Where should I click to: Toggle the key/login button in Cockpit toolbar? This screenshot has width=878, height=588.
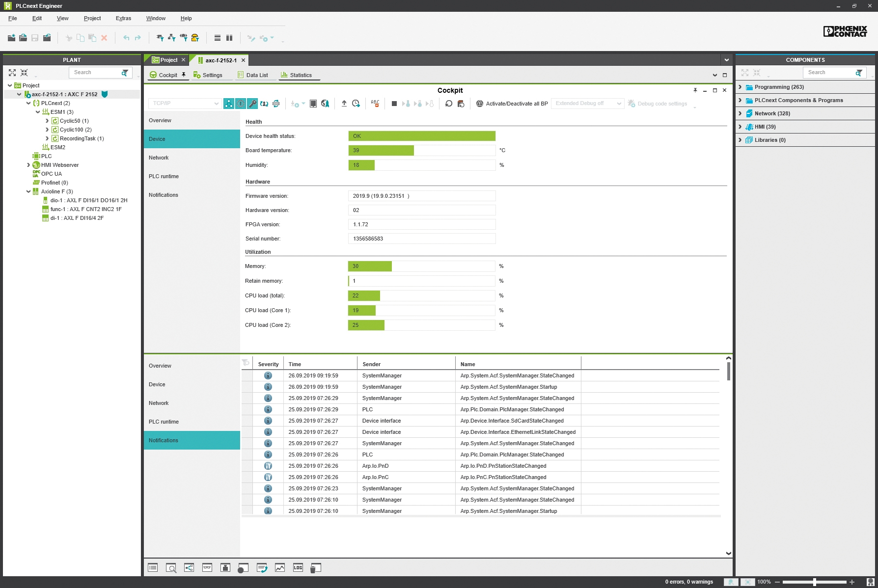click(x=252, y=104)
